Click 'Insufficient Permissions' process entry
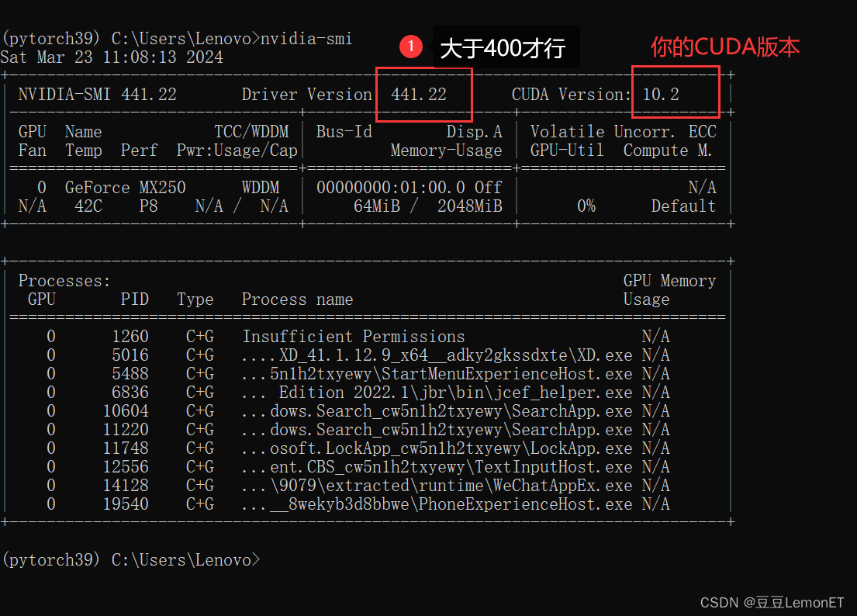 click(x=354, y=337)
